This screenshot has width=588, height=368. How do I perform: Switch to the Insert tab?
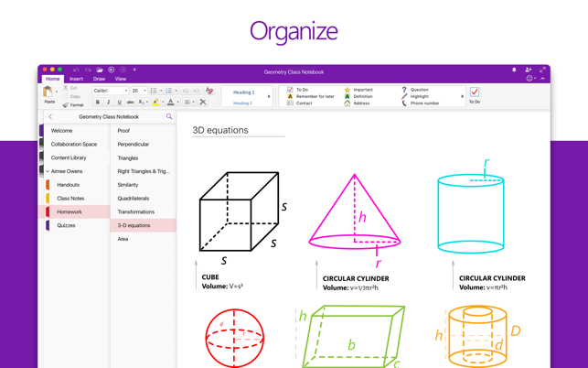tap(76, 79)
